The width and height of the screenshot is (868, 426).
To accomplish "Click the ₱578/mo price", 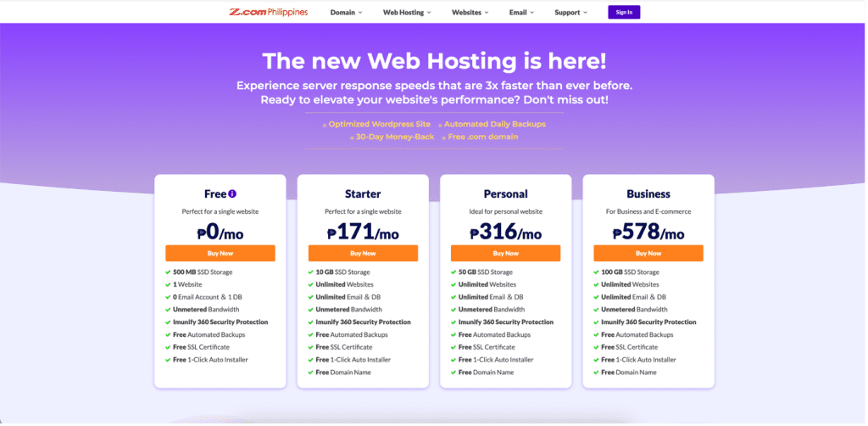I will click(x=648, y=232).
